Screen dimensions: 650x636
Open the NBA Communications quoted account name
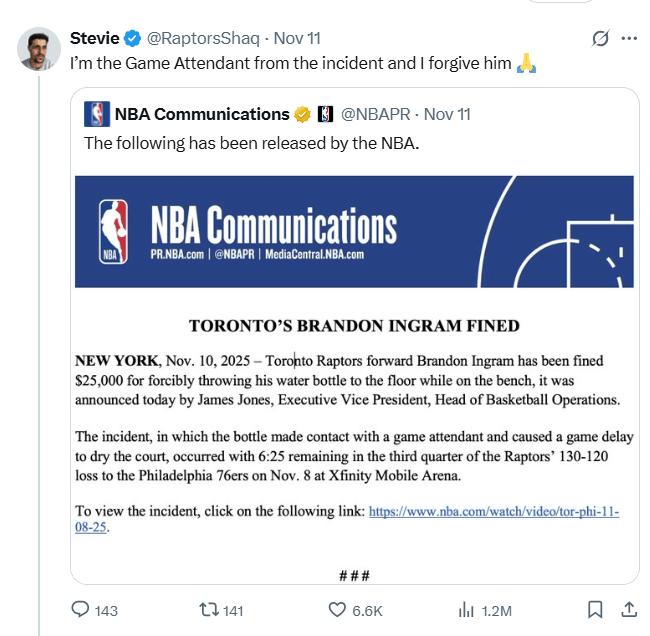[201, 114]
